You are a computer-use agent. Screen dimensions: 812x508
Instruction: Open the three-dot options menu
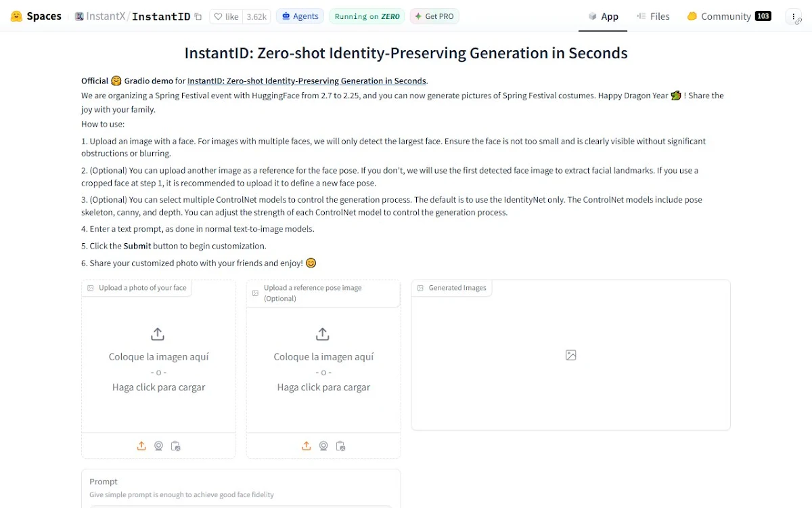click(794, 16)
